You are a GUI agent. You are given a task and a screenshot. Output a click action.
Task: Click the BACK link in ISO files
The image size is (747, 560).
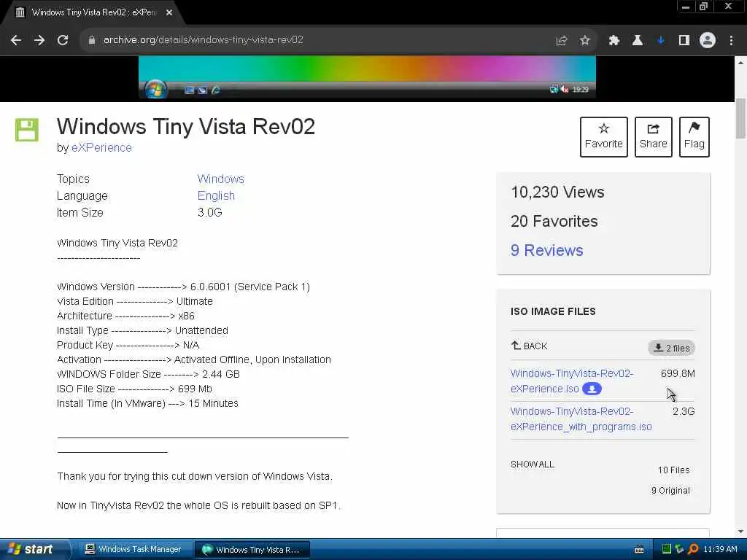click(x=529, y=346)
